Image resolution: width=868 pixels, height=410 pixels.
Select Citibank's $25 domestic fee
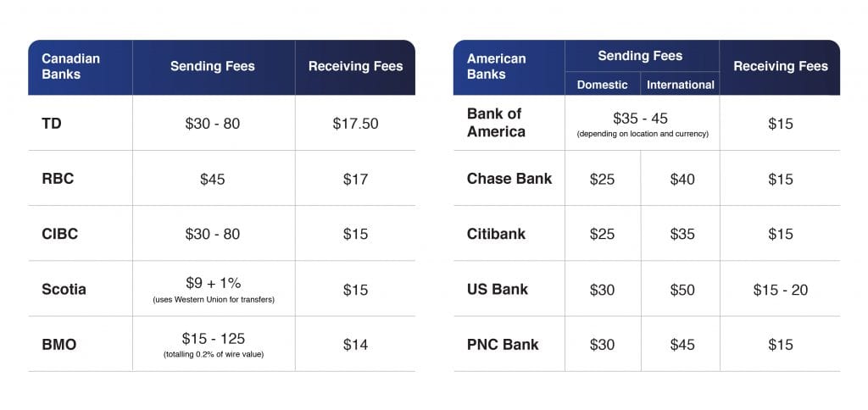click(603, 234)
